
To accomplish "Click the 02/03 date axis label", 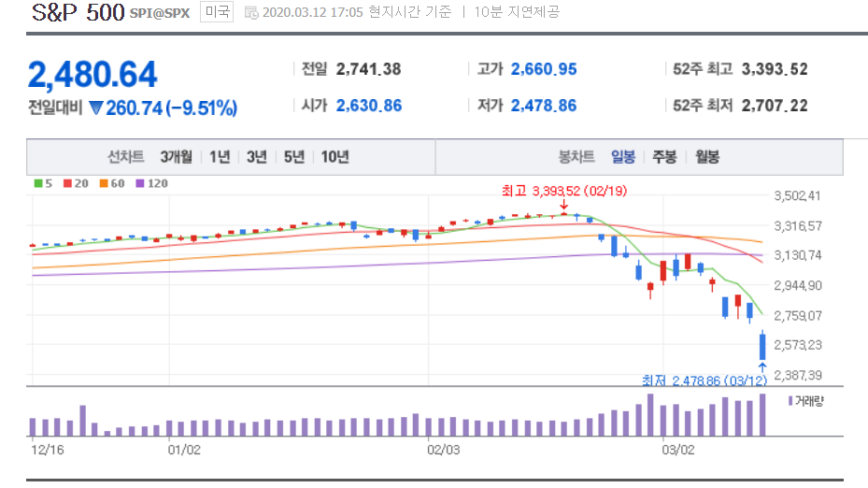I will tap(444, 450).
